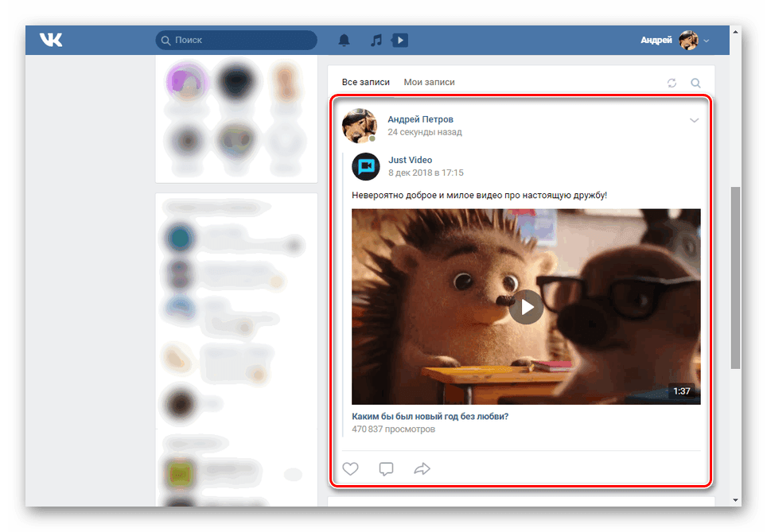Click Just Video community avatar icon
Image resolution: width=767 pixels, height=532 pixels.
[x=366, y=167]
